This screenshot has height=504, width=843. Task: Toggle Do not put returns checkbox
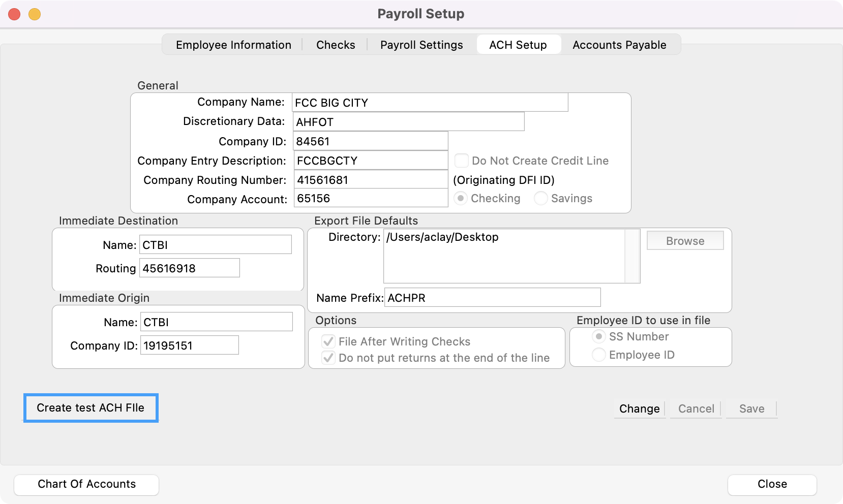click(329, 358)
